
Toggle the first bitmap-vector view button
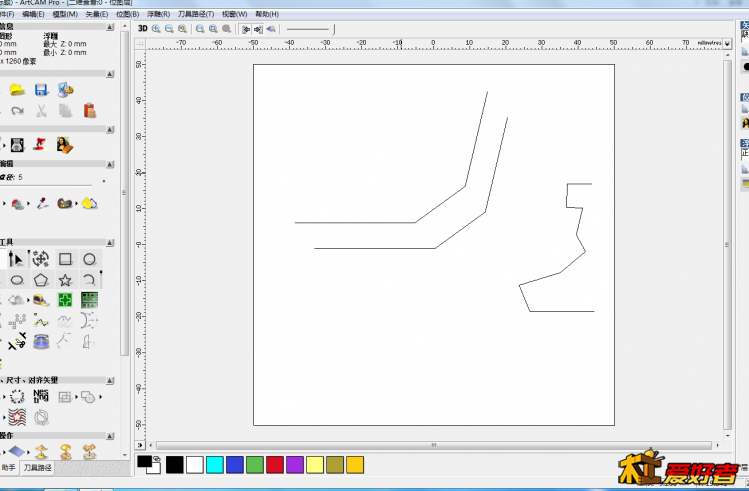tap(246, 29)
